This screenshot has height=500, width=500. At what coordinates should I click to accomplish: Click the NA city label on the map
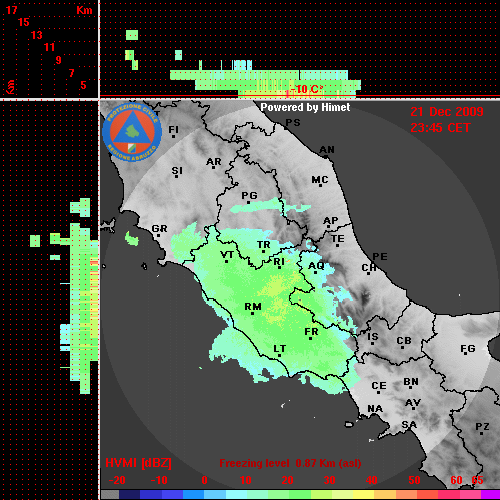[x=375, y=409]
